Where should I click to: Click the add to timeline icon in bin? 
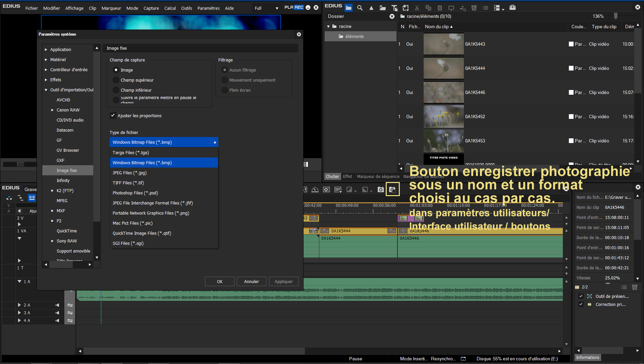coord(463,8)
